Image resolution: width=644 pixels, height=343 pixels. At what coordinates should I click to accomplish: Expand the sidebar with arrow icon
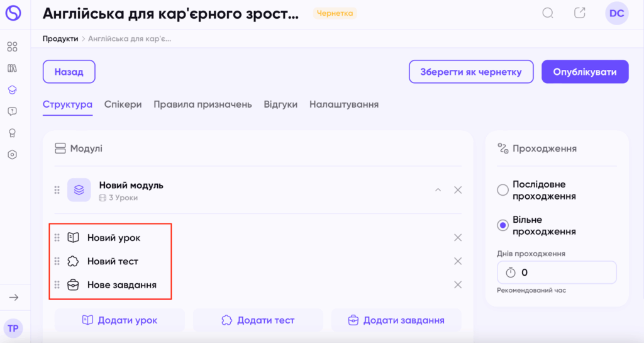14,298
